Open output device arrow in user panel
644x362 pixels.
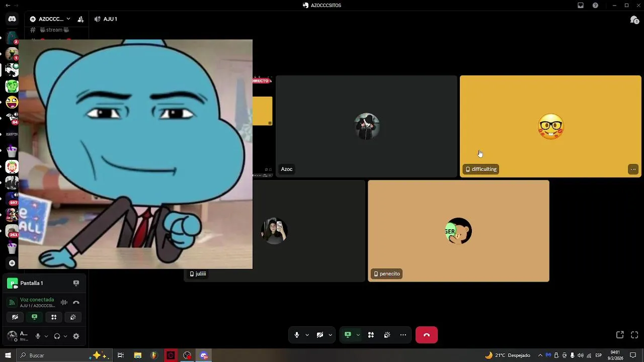[x=65, y=336]
